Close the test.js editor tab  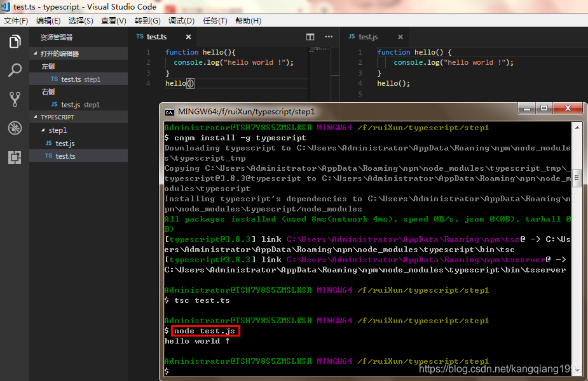(x=400, y=37)
